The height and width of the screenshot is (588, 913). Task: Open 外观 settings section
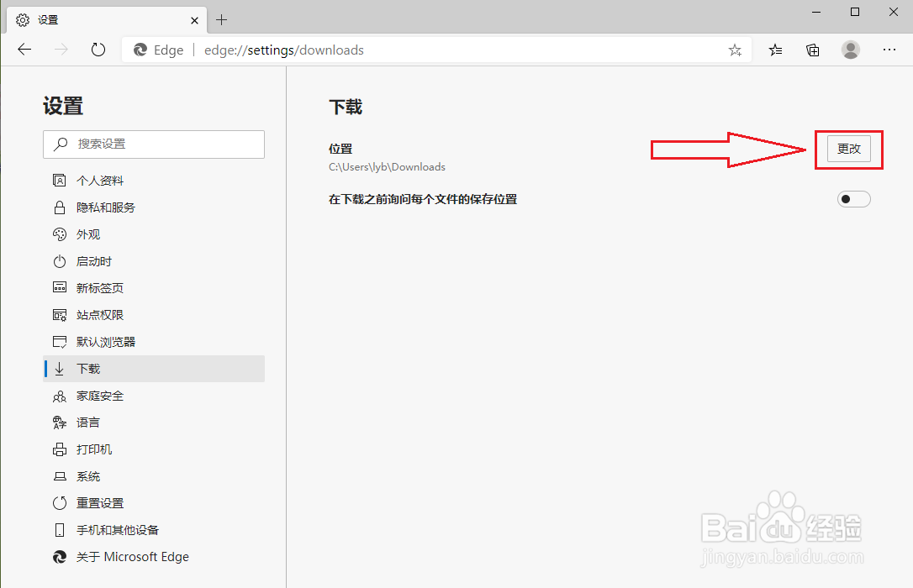click(154, 234)
